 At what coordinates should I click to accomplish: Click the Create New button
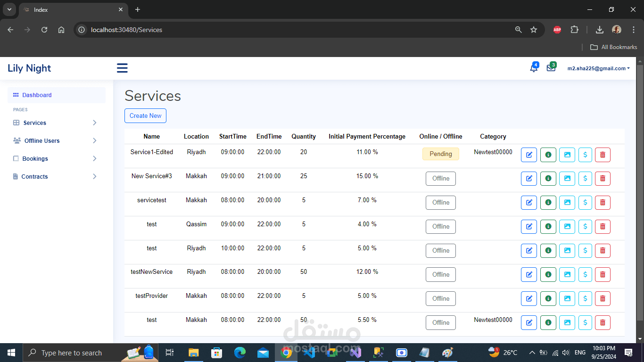point(145,115)
